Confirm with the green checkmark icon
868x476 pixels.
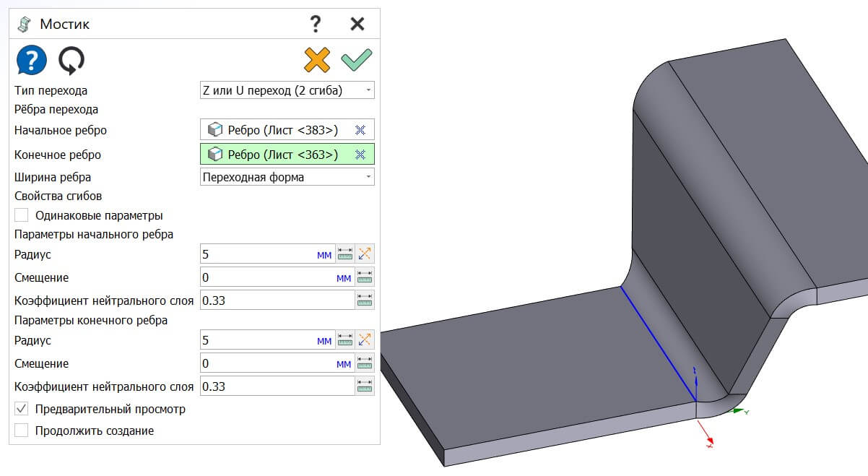pyautogui.click(x=357, y=61)
